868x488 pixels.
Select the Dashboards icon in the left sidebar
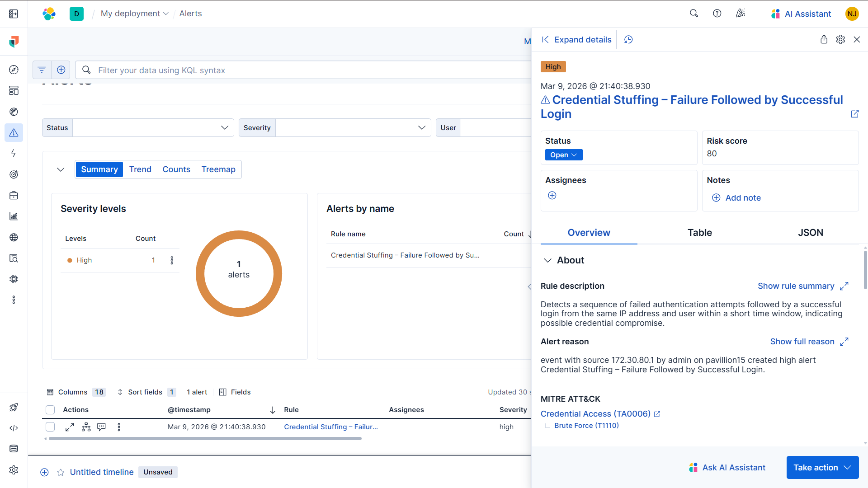pyautogui.click(x=14, y=90)
